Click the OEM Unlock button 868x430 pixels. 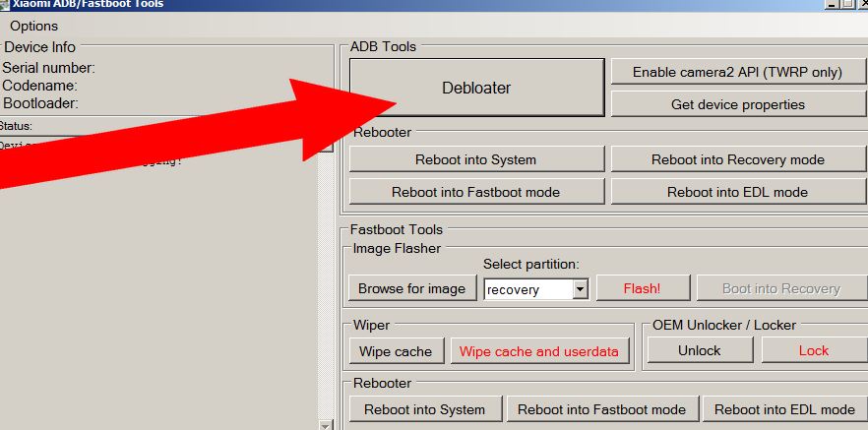[x=701, y=350]
